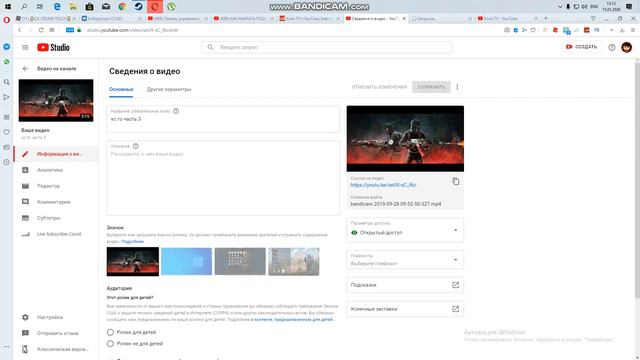Switch to Classic version of Studio
Image resolution: width=640 pixels, height=360 pixels.
tap(62, 349)
